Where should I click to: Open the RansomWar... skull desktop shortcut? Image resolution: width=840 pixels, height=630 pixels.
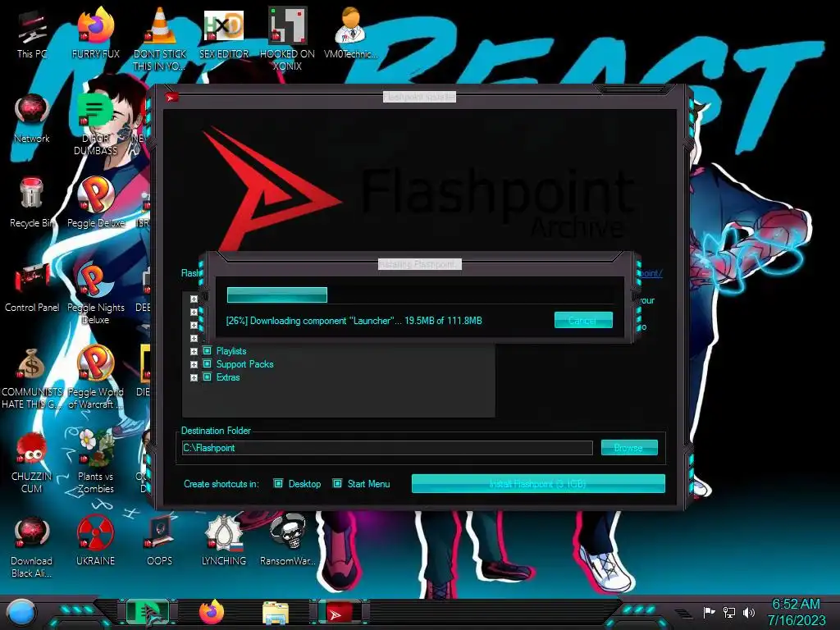click(x=287, y=541)
